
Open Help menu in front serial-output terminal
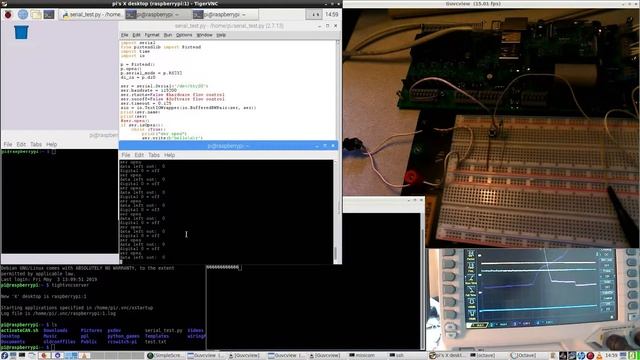point(169,155)
